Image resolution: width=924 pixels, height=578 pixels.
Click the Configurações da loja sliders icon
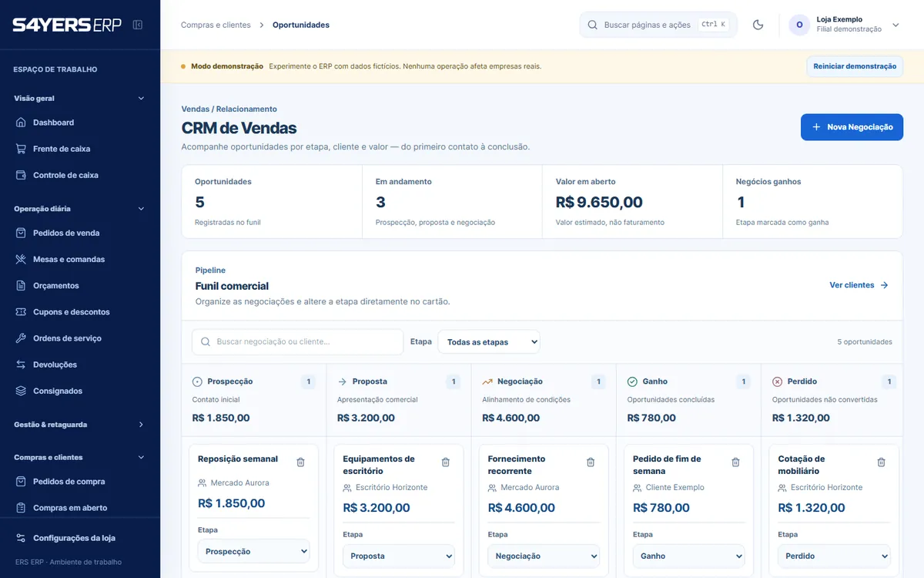click(21, 538)
